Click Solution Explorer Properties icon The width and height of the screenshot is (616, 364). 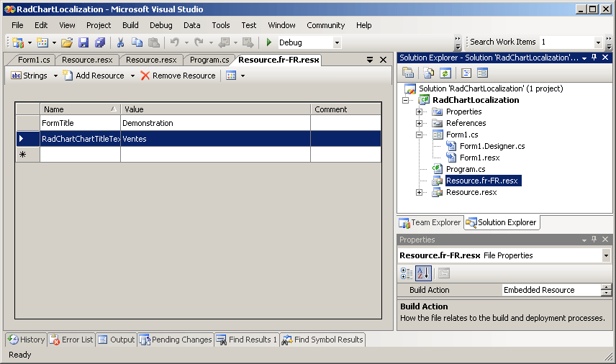[408, 73]
